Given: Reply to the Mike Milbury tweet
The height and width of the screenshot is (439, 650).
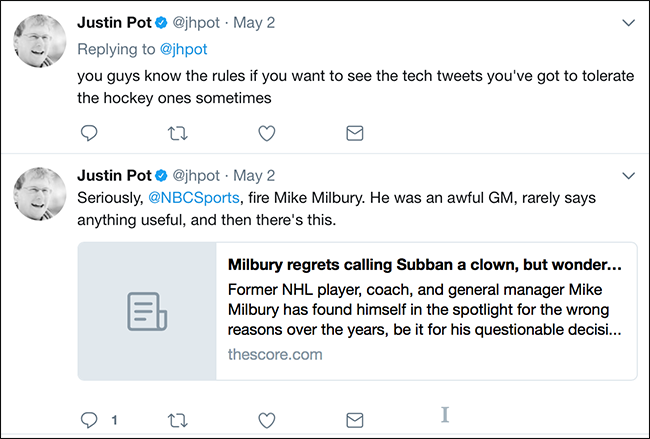Looking at the screenshot, I should pyautogui.click(x=88, y=419).
